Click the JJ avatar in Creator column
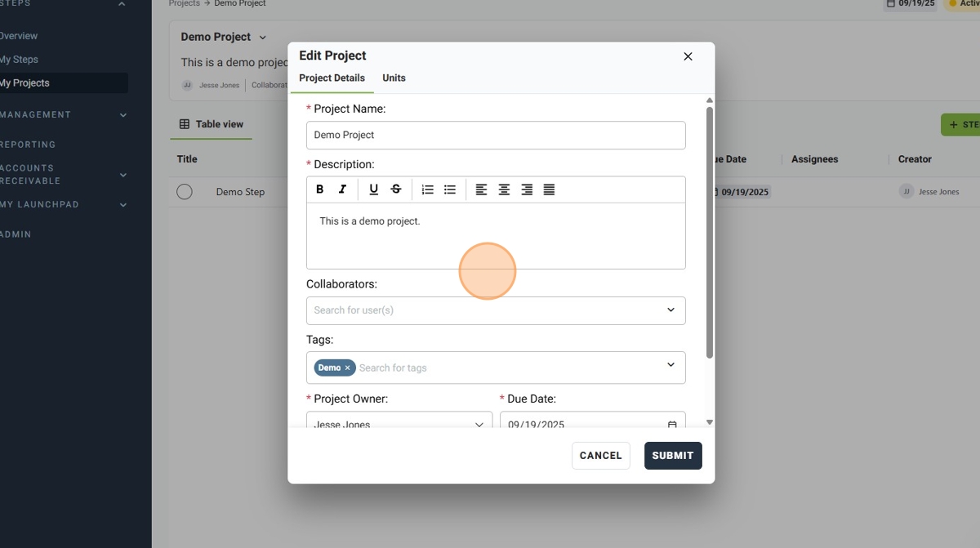The width and height of the screenshot is (980, 548). coord(906,192)
